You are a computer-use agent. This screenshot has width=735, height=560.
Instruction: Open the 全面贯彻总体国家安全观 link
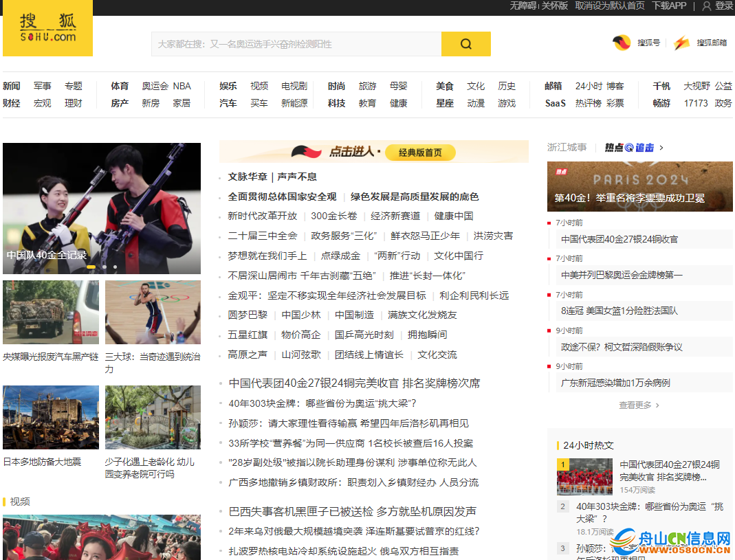282,197
